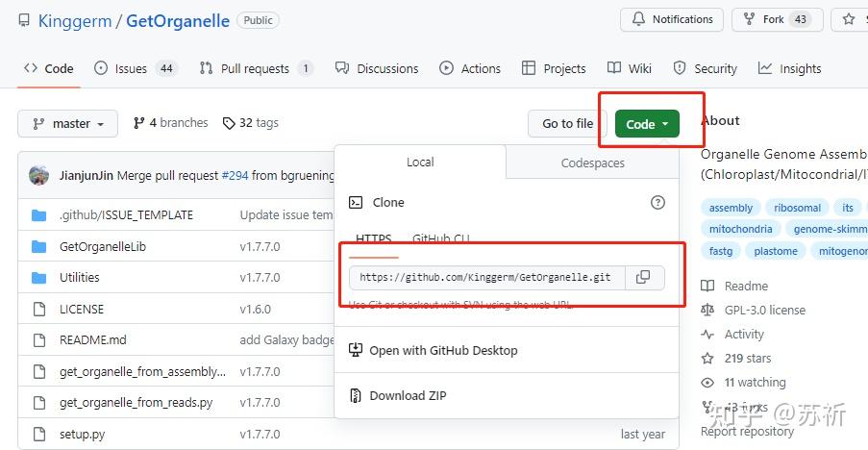Open the green Code dropdown
This screenshot has height=450, width=868.
[x=647, y=124]
